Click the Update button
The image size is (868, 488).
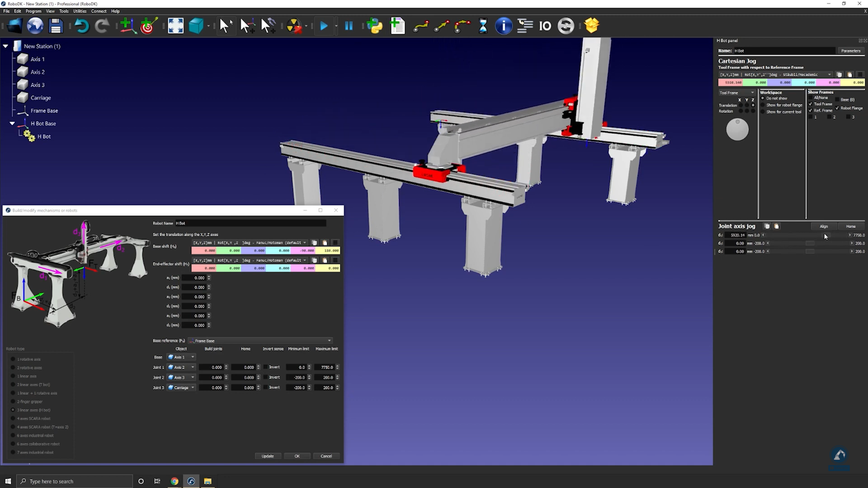pos(268,456)
